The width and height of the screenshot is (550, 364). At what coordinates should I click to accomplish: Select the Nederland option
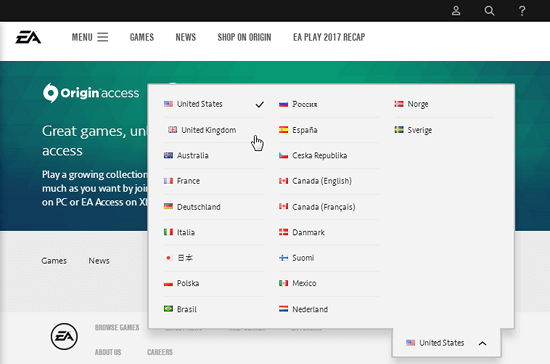point(329,309)
